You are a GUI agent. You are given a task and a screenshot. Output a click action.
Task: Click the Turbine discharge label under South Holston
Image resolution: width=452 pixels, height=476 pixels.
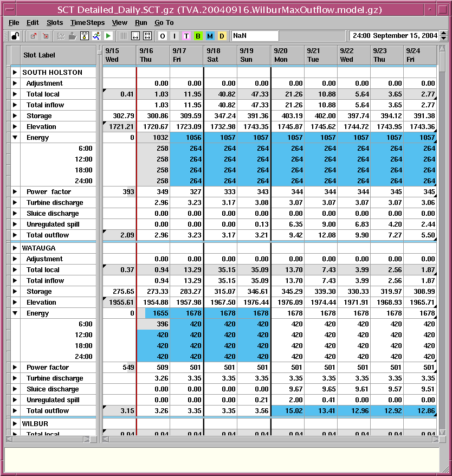tap(55, 203)
